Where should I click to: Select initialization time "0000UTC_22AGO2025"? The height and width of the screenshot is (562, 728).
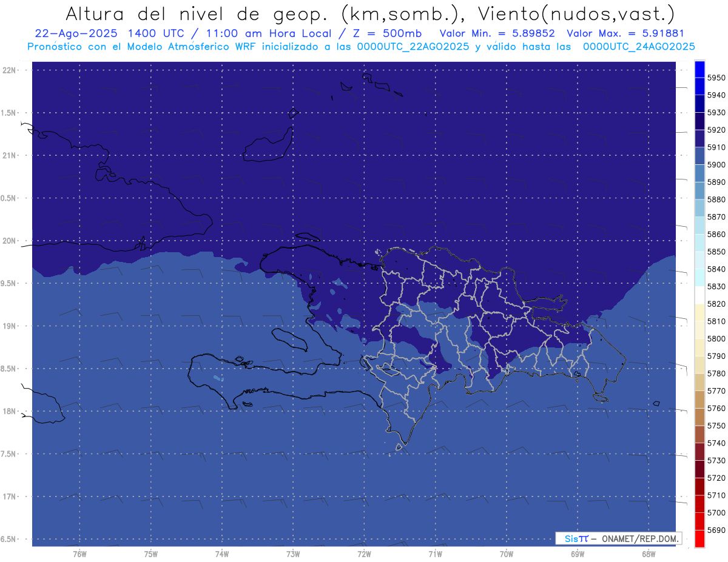413,47
